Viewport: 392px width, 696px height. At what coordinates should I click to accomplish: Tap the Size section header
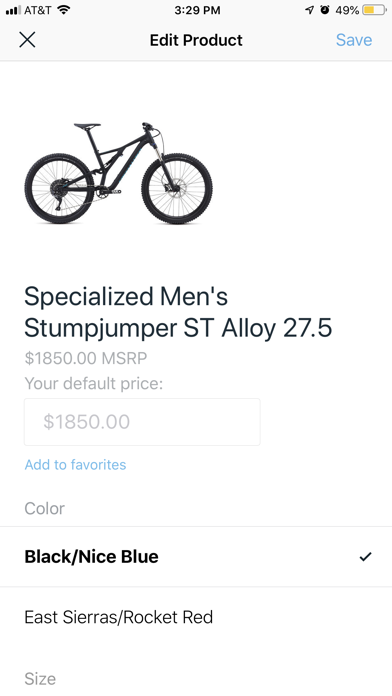tap(40, 679)
